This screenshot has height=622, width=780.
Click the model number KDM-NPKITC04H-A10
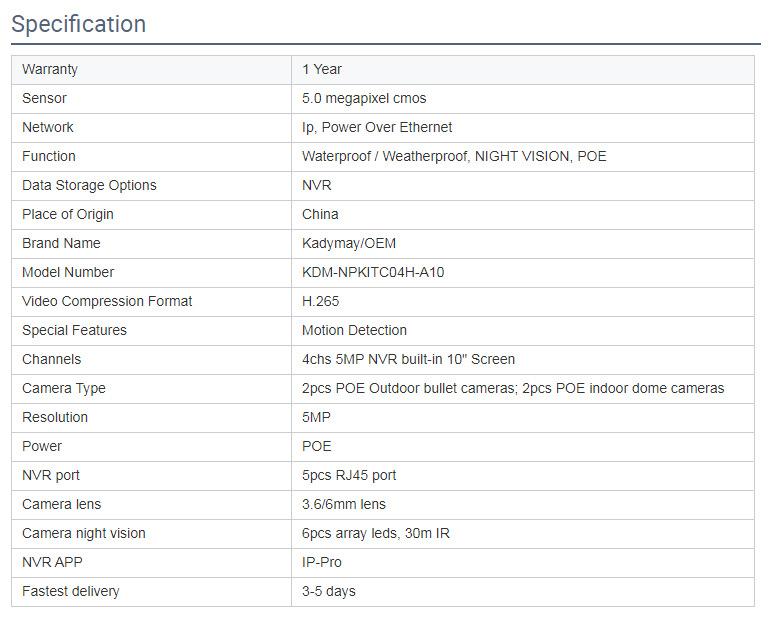click(x=373, y=273)
